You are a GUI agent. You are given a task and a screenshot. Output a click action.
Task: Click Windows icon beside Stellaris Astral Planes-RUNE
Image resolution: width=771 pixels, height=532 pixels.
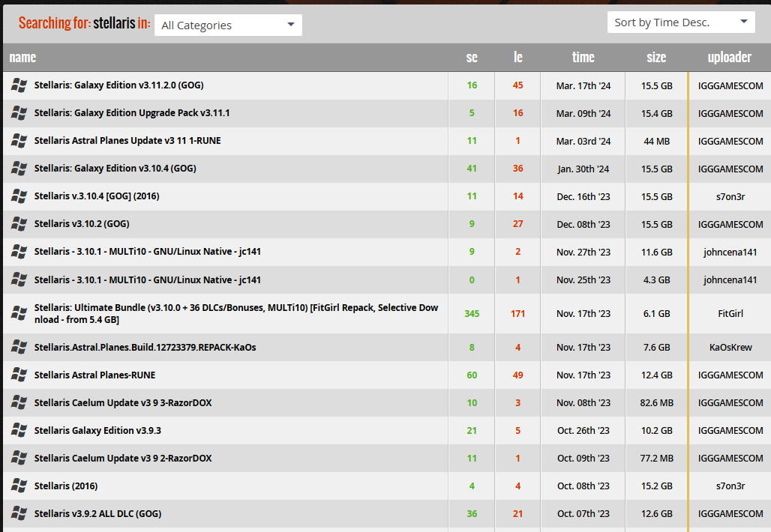(19, 375)
